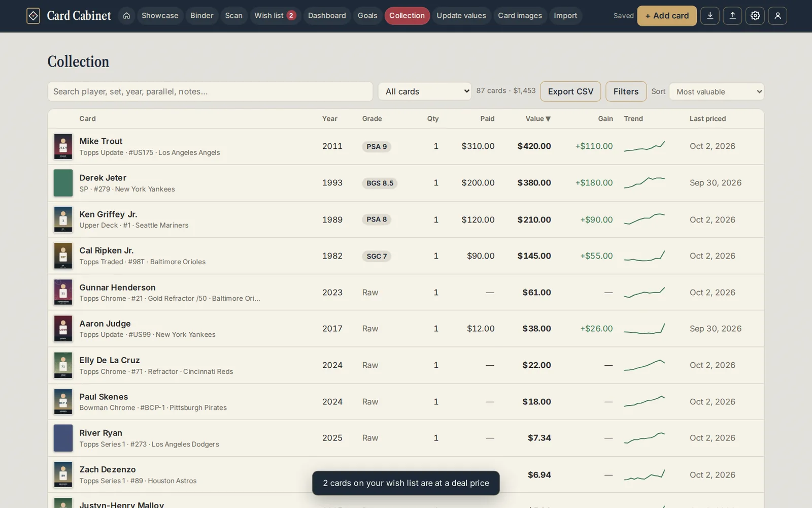The width and height of the screenshot is (812, 508).
Task: Click the SGC 7 grade badge
Action: click(x=377, y=256)
